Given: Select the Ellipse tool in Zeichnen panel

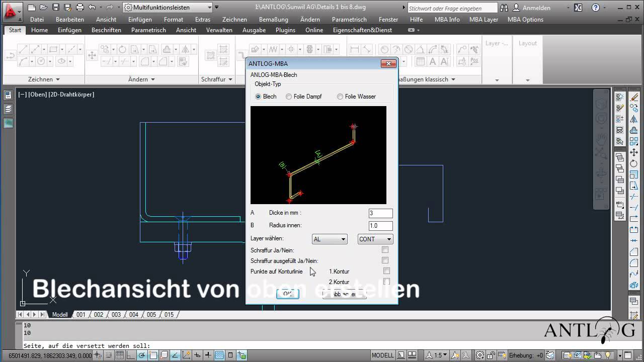Looking at the screenshot, I should tap(61, 61).
